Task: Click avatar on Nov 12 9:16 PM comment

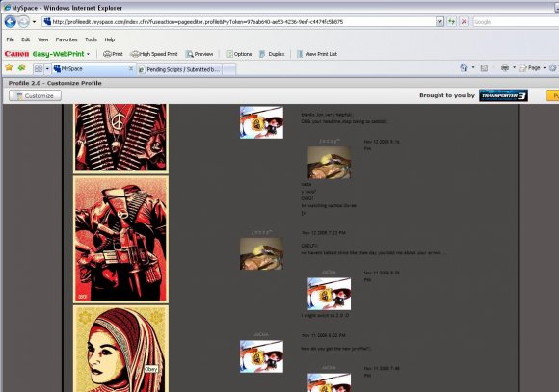Action: [x=329, y=163]
